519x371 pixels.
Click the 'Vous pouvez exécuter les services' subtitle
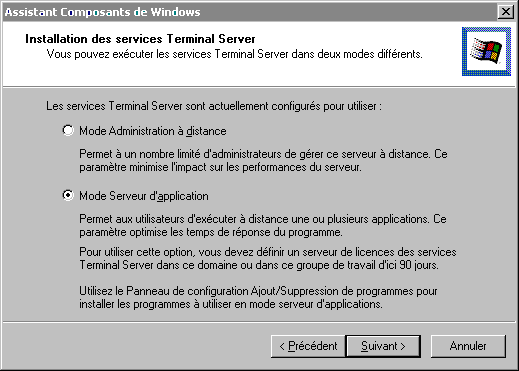[x=234, y=54]
